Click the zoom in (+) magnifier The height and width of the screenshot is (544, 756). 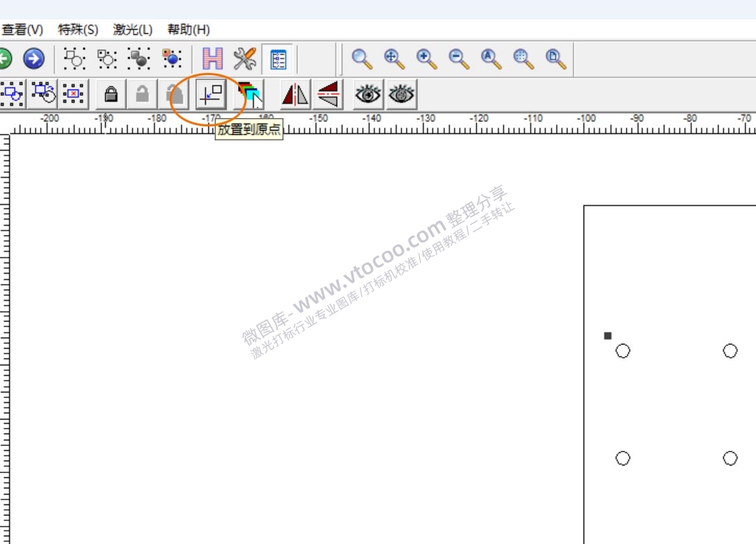tap(427, 59)
